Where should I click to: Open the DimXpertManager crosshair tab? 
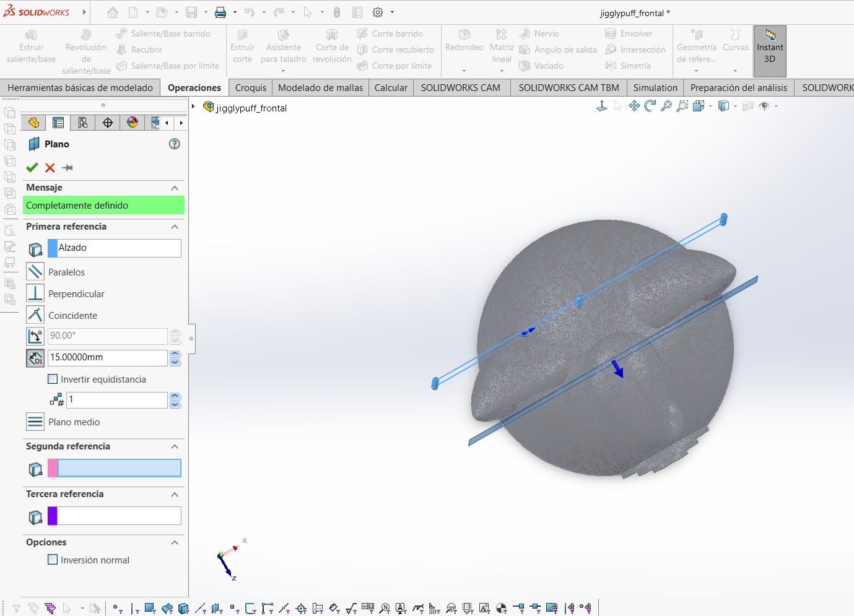point(108,123)
